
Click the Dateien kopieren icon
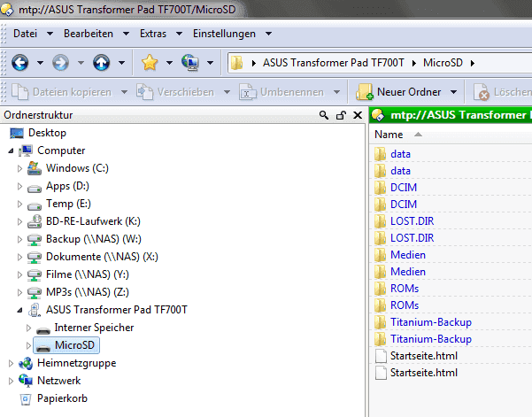tap(20, 92)
